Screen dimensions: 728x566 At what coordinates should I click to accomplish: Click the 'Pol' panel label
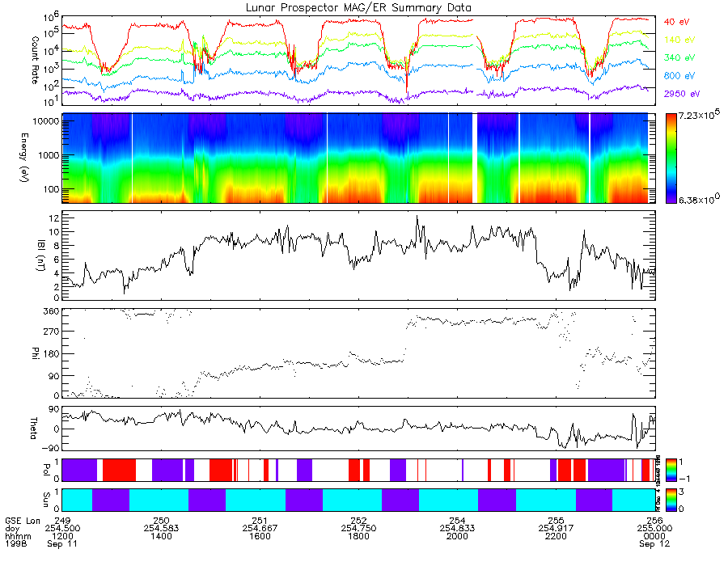point(46,470)
